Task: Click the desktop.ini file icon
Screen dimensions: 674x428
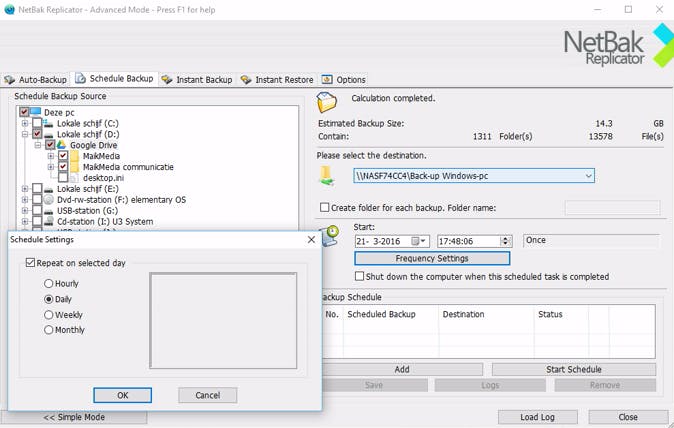Action: click(x=74, y=177)
